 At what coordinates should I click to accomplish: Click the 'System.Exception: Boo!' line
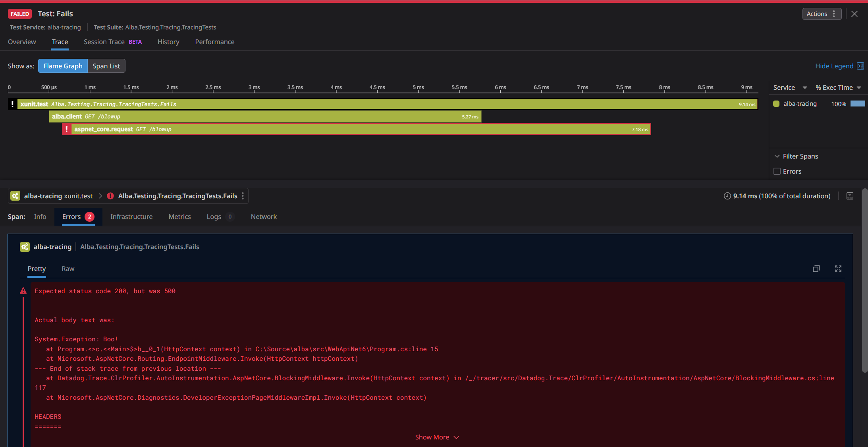coord(76,339)
